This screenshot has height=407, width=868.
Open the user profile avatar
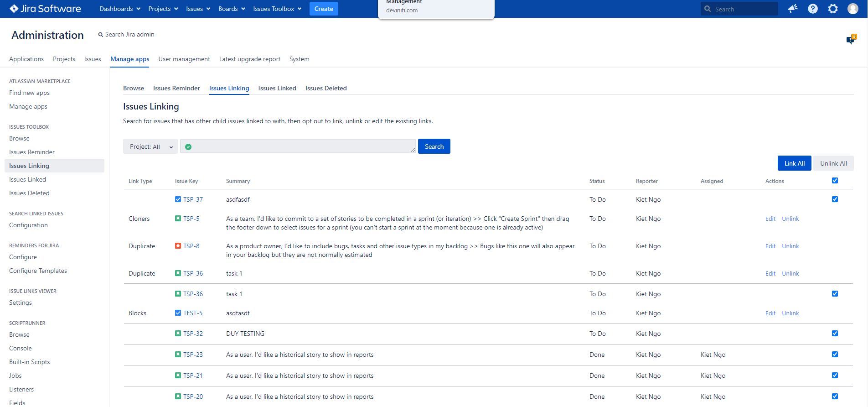click(x=853, y=9)
